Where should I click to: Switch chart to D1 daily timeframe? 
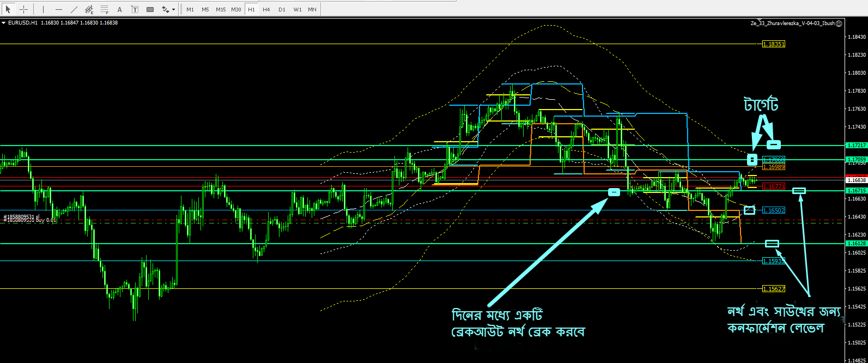click(281, 9)
